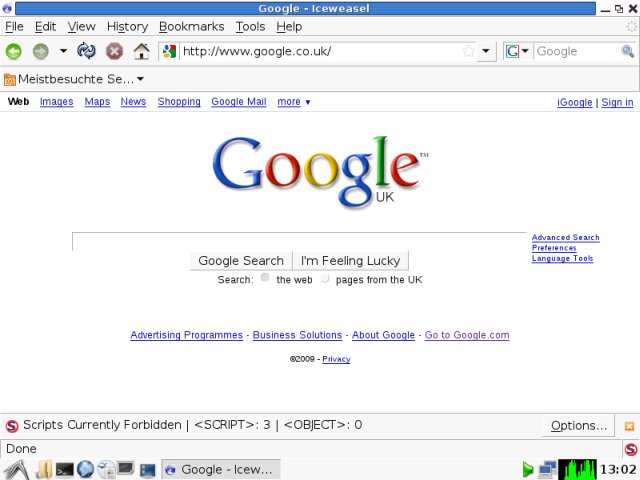Expand the Meistbesuchte Seiten bookmarks folder
Screen dimensions: 640x480
(x=74, y=79)
